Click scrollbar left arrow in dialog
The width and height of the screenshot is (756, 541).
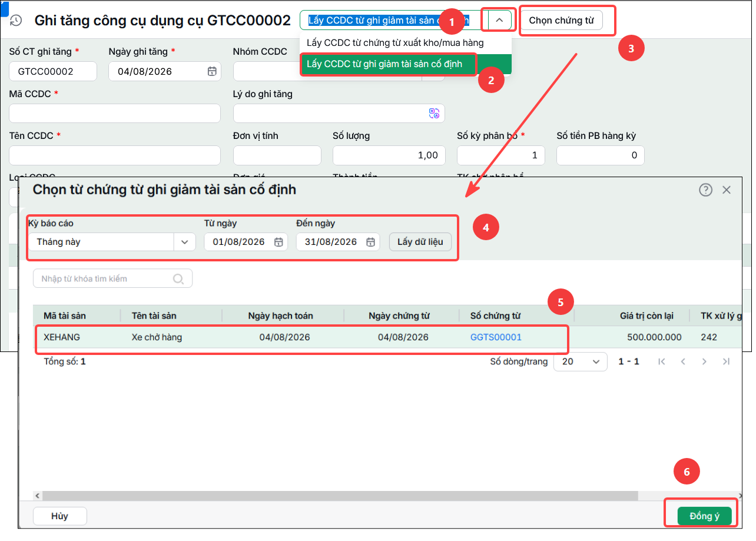coord(38,496)
